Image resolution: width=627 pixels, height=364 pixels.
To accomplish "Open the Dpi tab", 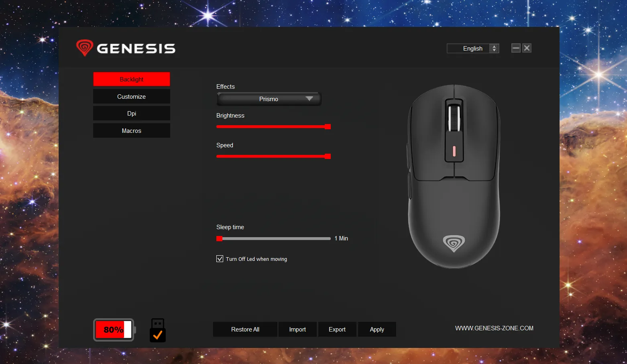I will tap(132, 114).
